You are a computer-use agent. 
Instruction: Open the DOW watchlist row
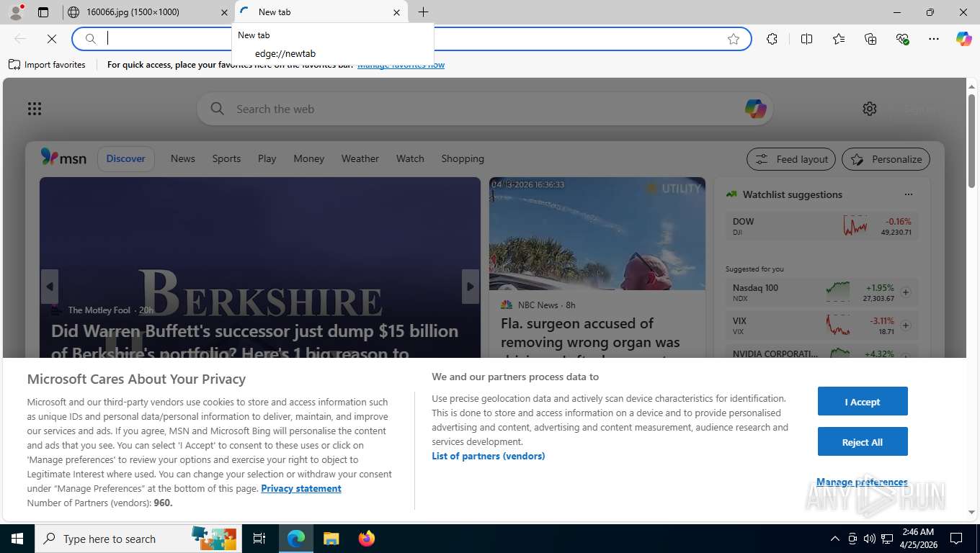(x=821, y=226)
